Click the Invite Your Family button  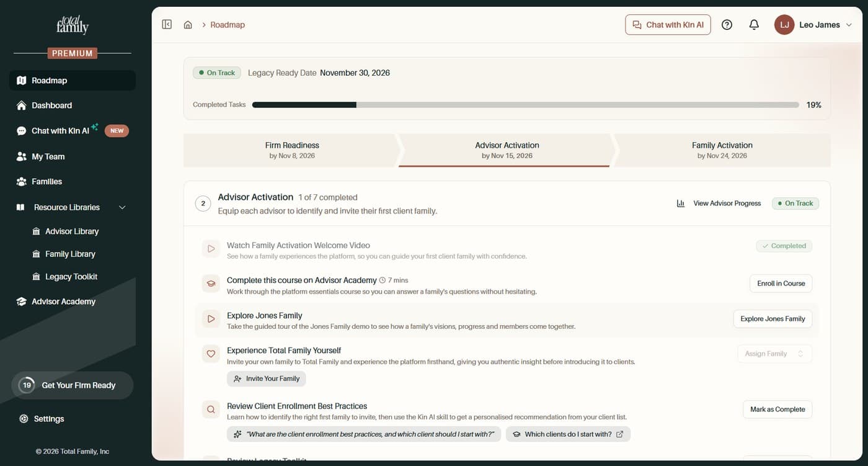coord(267,379)
